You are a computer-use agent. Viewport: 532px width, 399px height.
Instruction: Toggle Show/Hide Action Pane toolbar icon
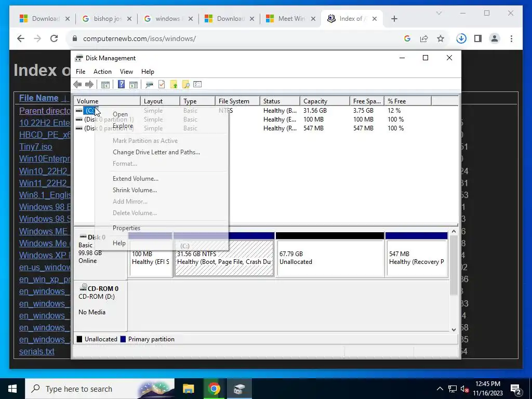134,85
